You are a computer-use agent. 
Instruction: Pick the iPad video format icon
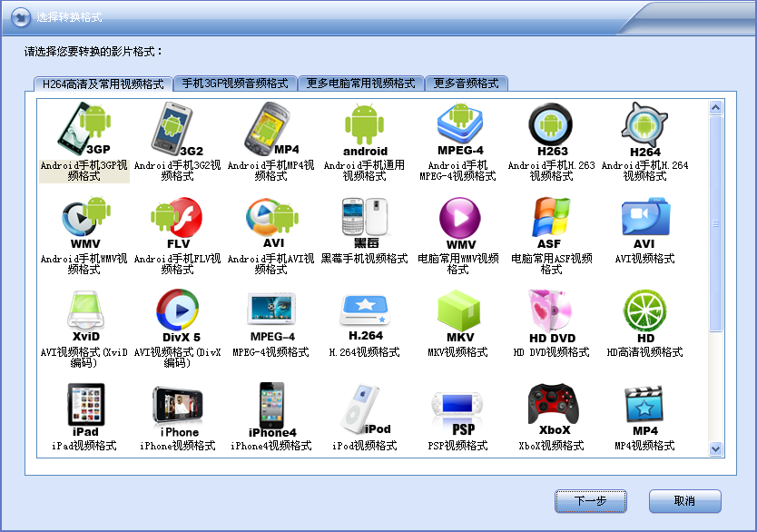point(85,409)
